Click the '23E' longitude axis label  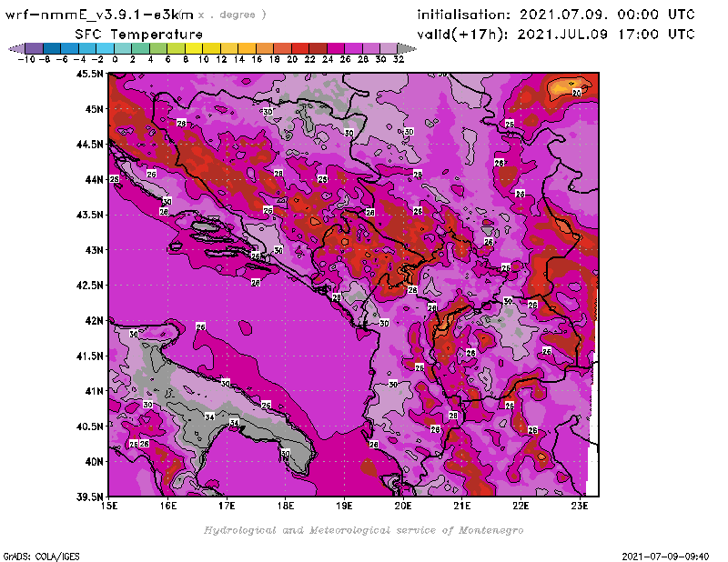[580, 506]
